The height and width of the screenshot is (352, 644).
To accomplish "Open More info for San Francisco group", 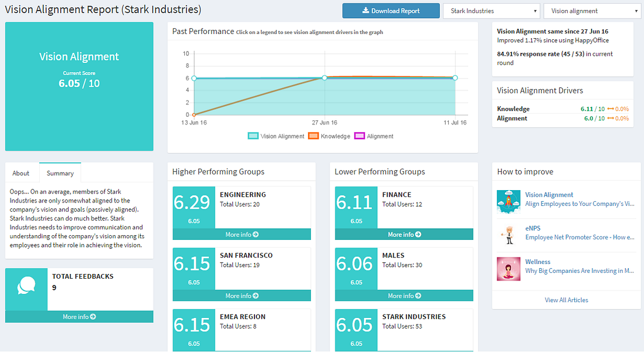I will [x=242, y=296].
